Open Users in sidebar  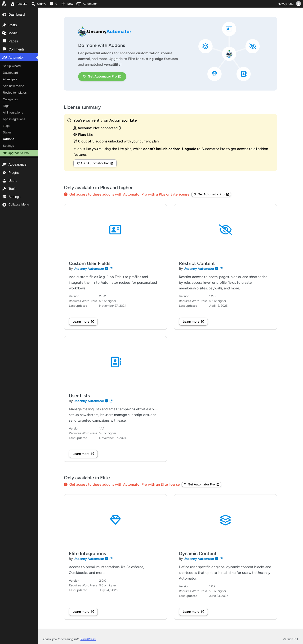[x=19, y=181]
